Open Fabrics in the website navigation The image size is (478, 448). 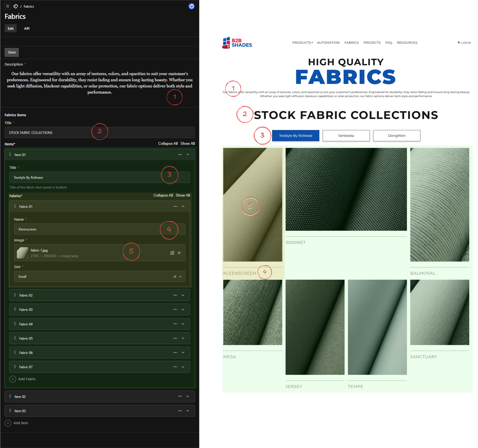coord(351,43)
